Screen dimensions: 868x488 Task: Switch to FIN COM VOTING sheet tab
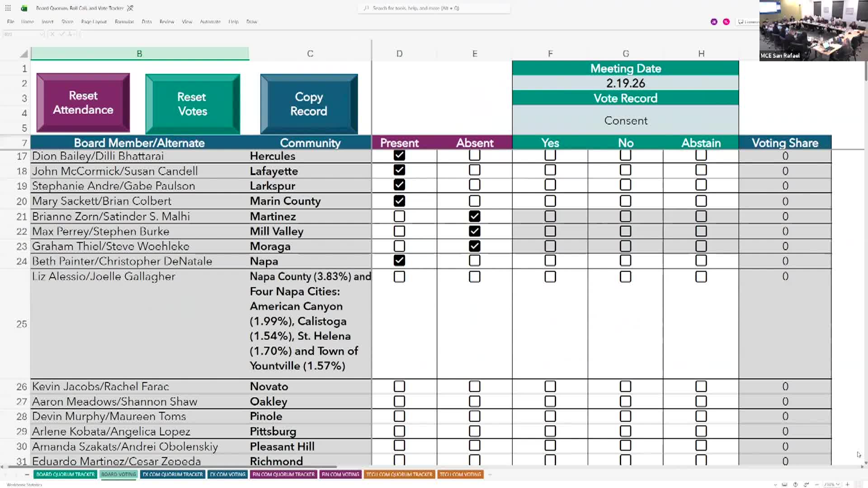click(340, 474)
